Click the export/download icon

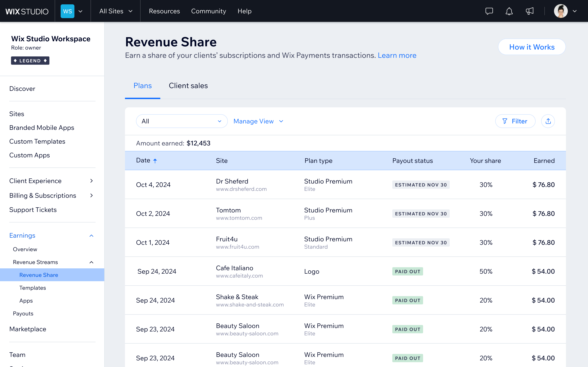click(548, 121)
